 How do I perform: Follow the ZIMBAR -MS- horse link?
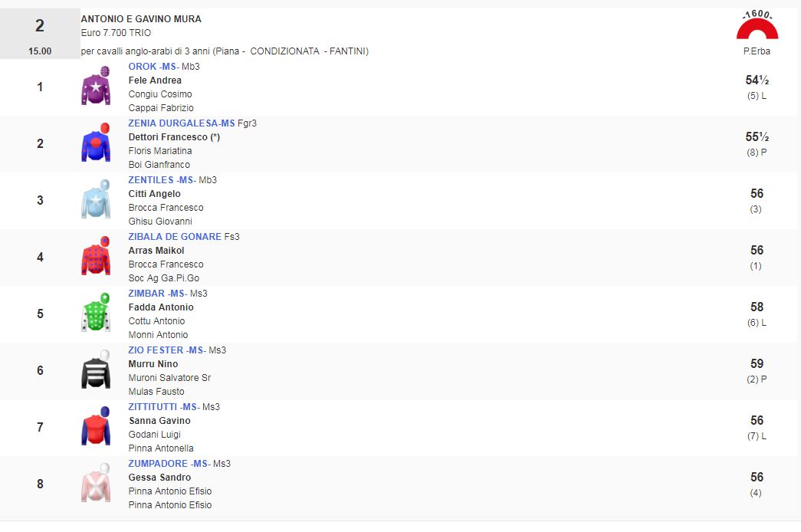[x=157, y=294]
